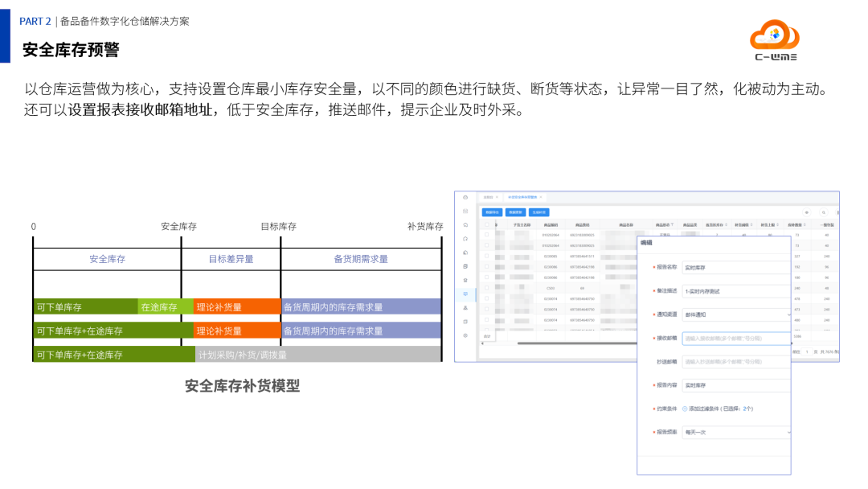This screenshot has width=868, height=489.
Task: Tick the select-all checkbox in the table header
Action: tap(487, 225)
